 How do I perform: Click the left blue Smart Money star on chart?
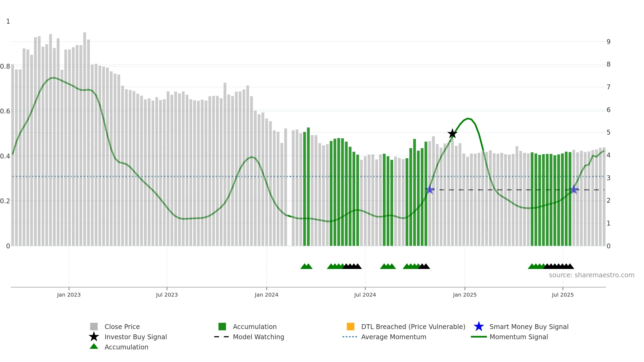point(430,190)
